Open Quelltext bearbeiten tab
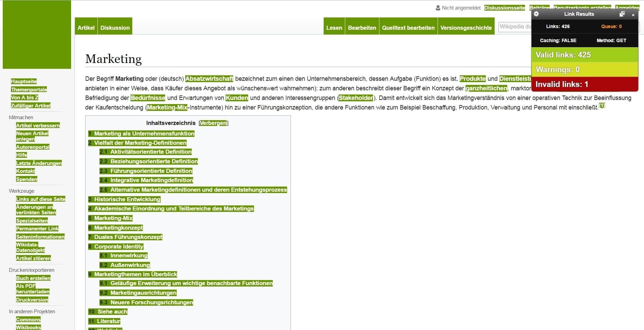The image size is (644, 330). (408, 28)
